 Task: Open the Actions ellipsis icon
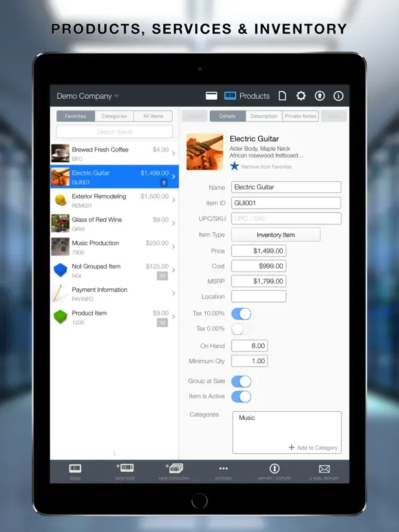click(223, 469)
